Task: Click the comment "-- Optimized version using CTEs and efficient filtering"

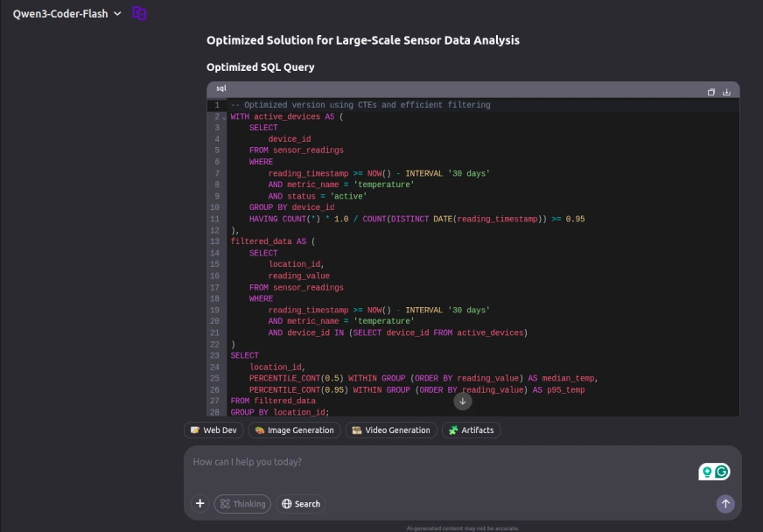Action: (360, 105)
